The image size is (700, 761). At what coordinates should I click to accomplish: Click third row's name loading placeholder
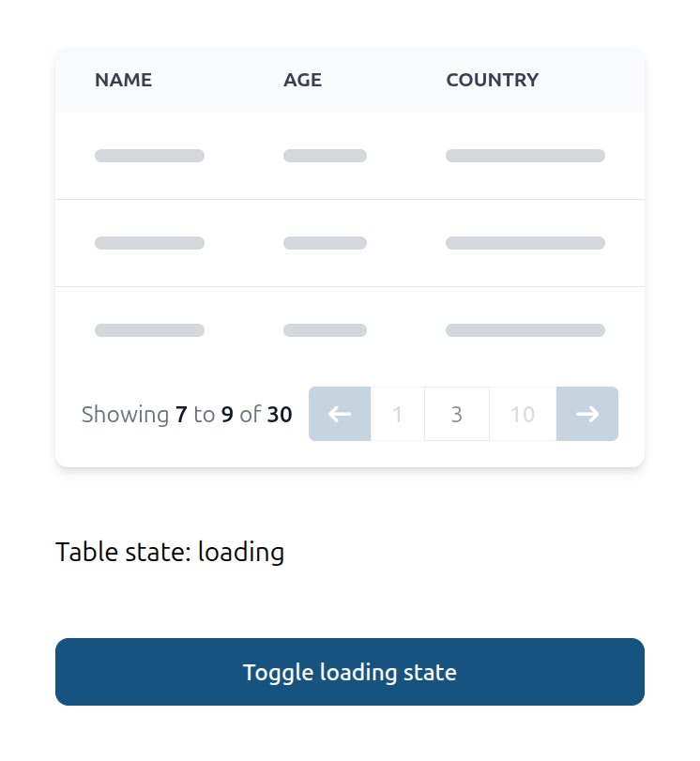click(149, 330)
